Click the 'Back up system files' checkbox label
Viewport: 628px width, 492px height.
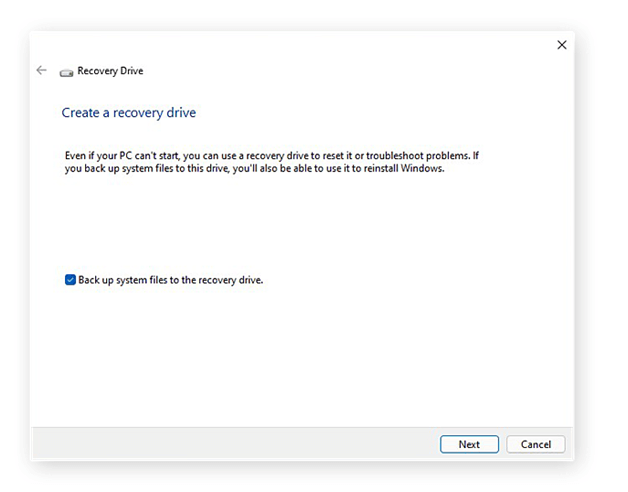coord(170,280)
